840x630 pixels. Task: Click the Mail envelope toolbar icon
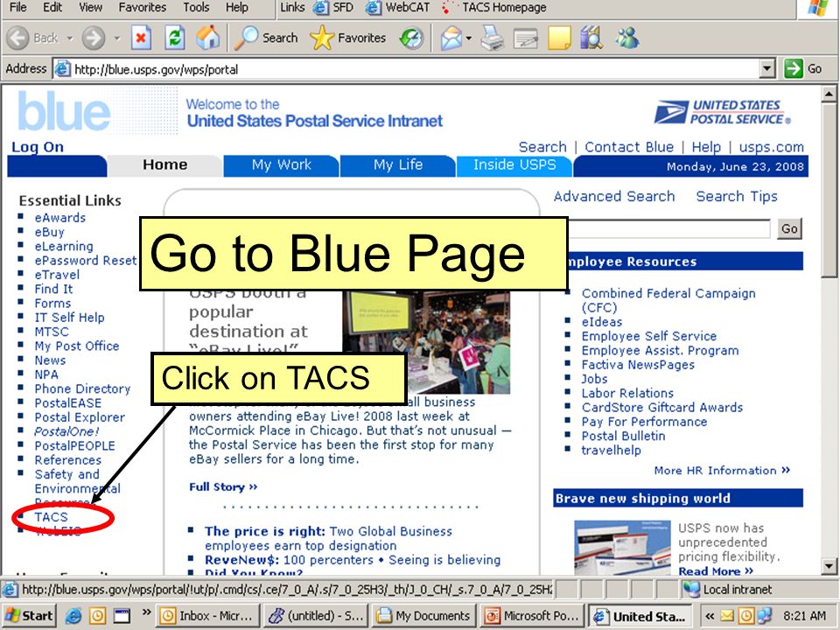(451, 38)
